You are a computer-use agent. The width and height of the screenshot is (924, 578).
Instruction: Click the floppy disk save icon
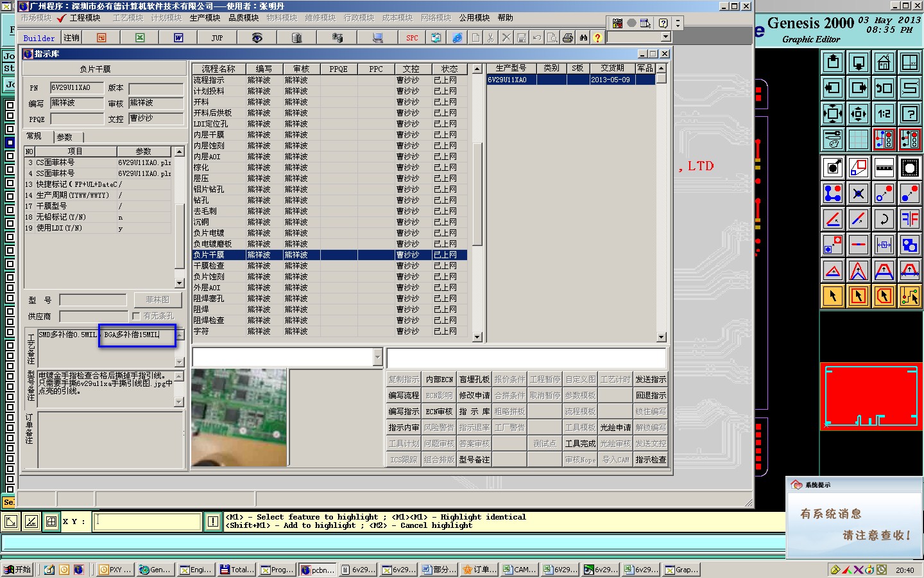point(521,38)
